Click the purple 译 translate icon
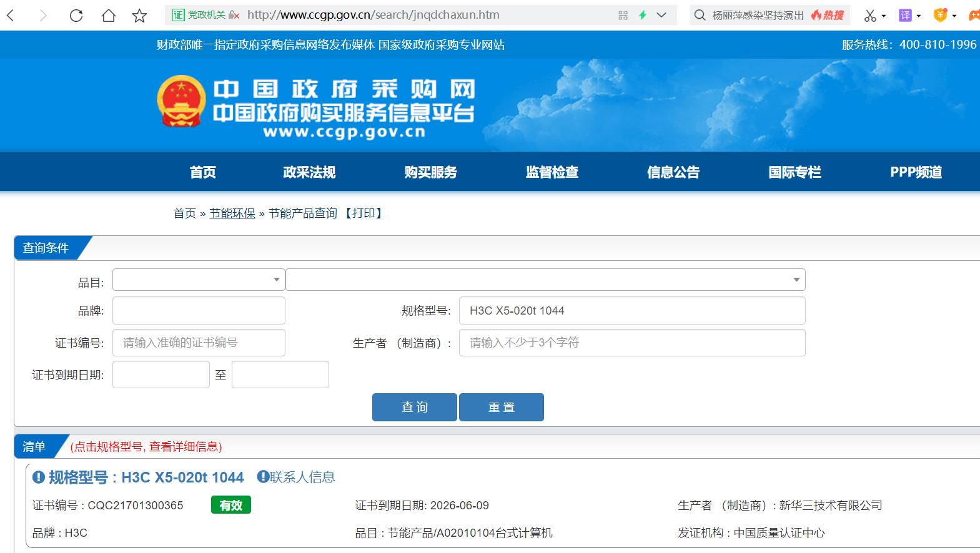This screenshot has height=553, width=980. [905, 15]
